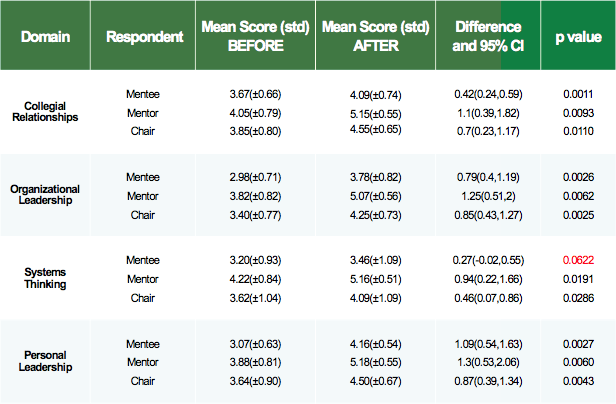Image resolution: width=616 pixels, height=404 pixels.
Task: Select the 5.15(±0.55) after score
Action: pyautogui.click(x=376, y=114)
